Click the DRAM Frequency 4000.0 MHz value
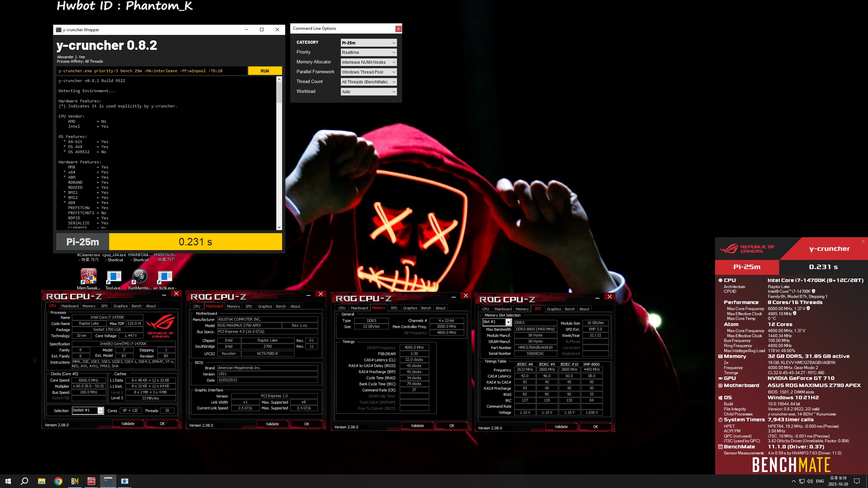Viewport: 868px width, 488px height. tap(414, 347)
